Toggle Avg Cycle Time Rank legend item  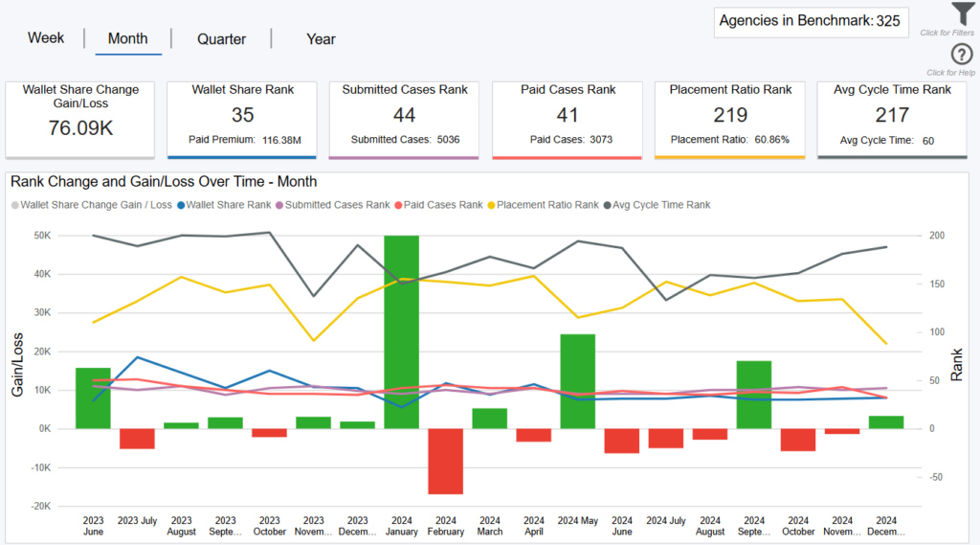coord(661,205)
